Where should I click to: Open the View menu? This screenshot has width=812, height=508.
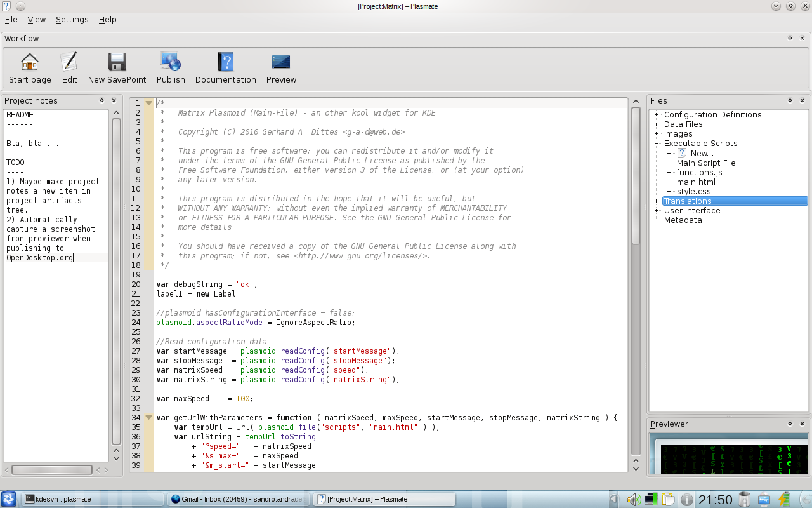36,20
